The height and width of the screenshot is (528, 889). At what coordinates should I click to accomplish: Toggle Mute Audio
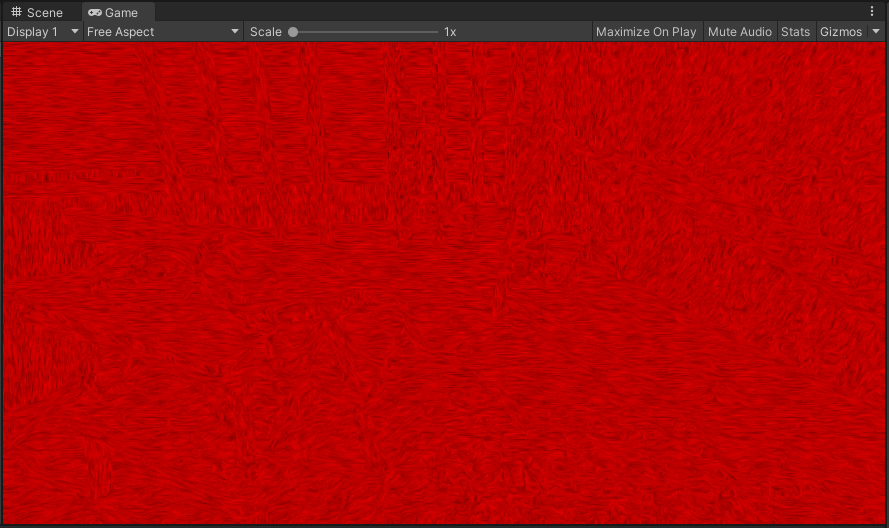coord(739,32)
